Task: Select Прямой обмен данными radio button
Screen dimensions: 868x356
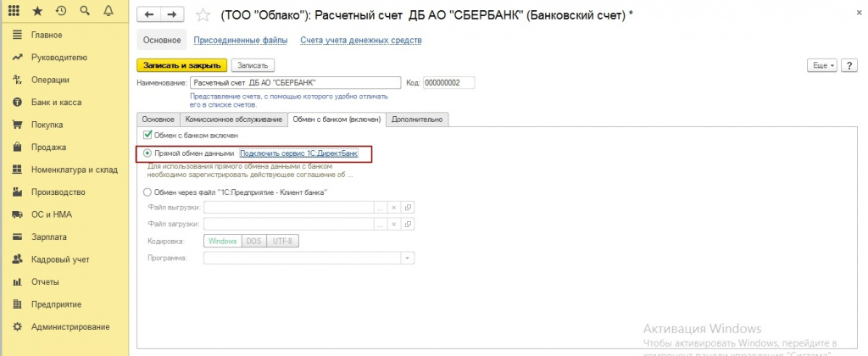Action: click(147, 153)
